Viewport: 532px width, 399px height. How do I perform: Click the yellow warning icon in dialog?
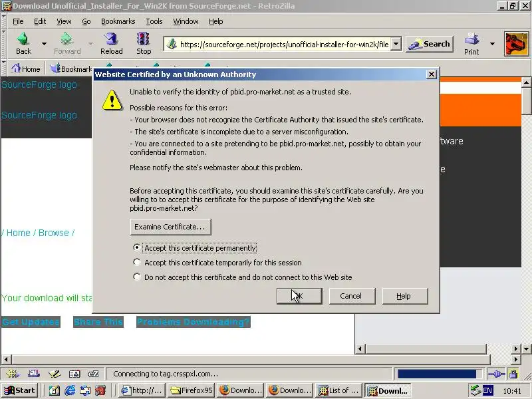pos(112,100)
